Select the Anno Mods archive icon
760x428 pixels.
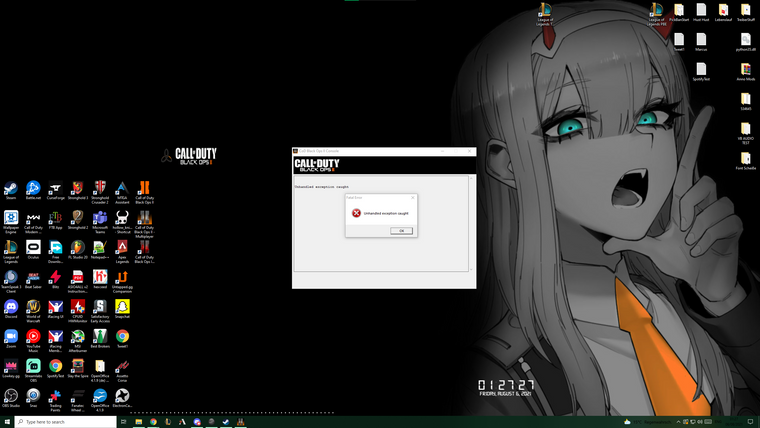coord(745,71)
